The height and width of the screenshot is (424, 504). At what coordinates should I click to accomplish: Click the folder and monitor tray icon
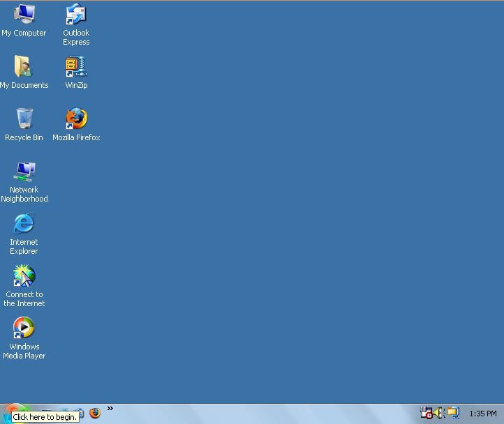454,413
